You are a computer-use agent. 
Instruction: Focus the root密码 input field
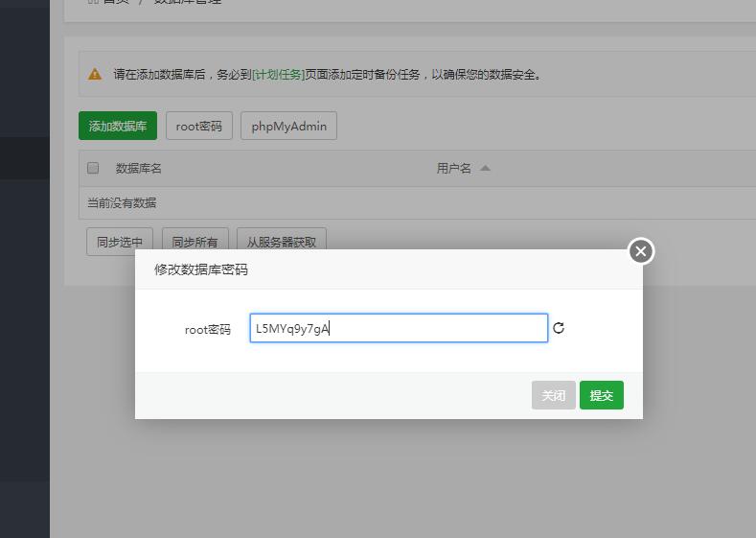click(398, 328)
